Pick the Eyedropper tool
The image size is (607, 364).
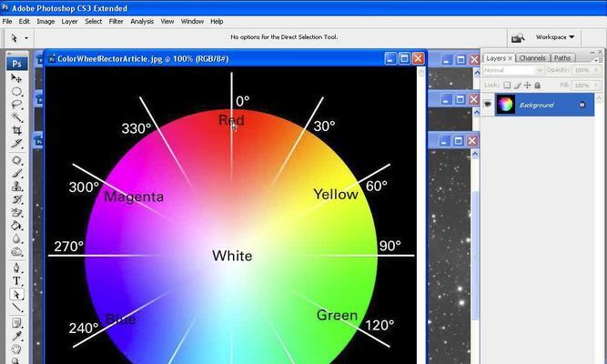point(16,336)
